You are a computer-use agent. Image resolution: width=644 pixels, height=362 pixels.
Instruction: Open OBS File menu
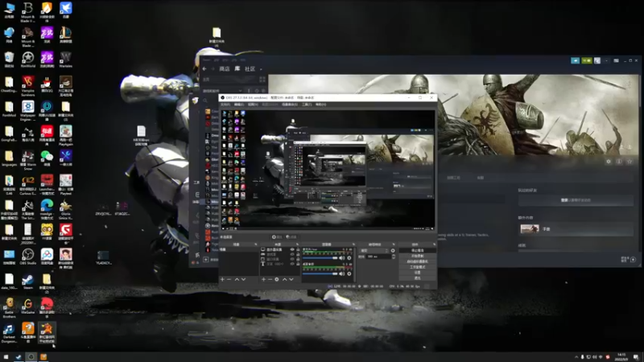click(x=225, y=105)
